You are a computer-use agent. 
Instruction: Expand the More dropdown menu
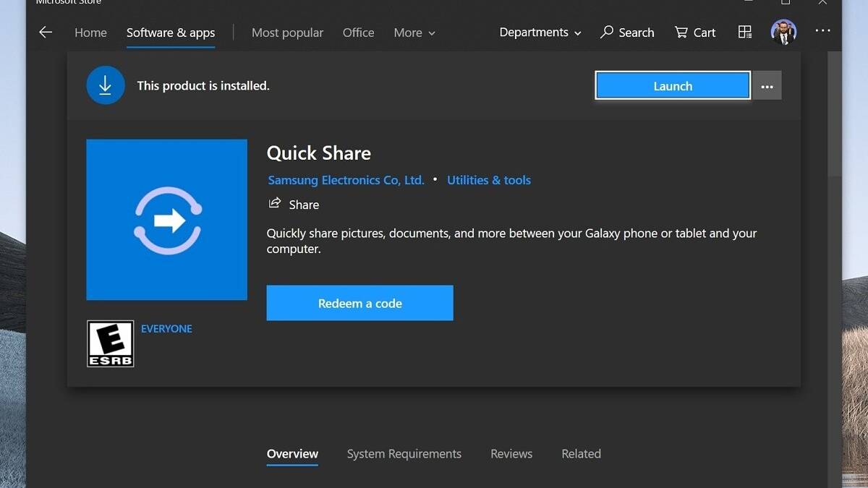(414, 33)
